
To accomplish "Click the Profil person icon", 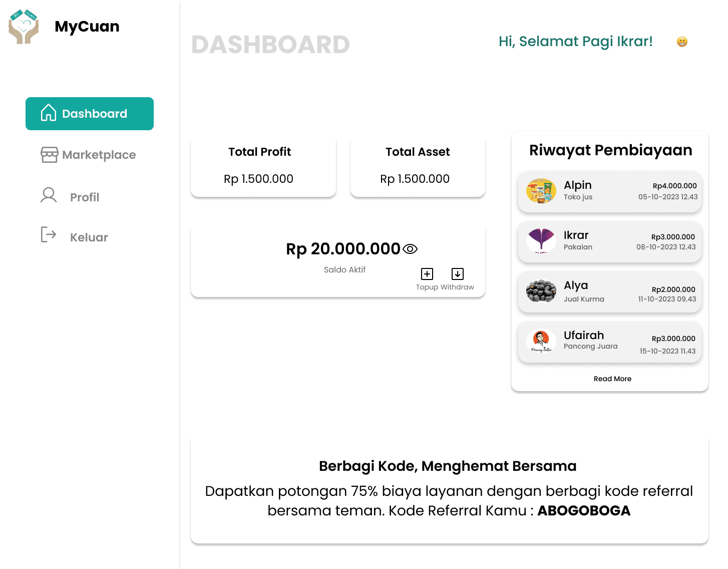I will 49,195.
